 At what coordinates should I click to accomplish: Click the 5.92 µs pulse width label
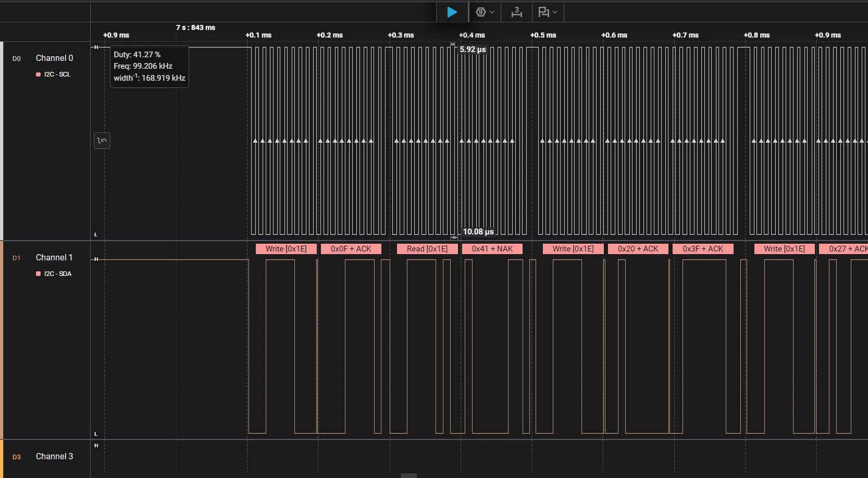click(473, 49)
